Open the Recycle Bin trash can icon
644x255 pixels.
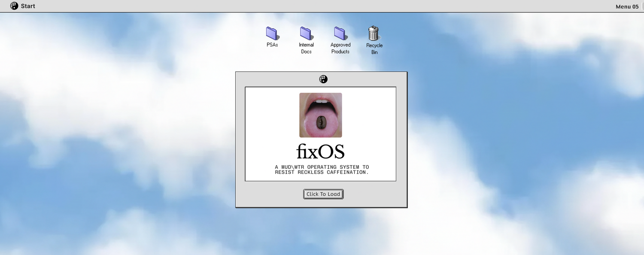point(374,33)
